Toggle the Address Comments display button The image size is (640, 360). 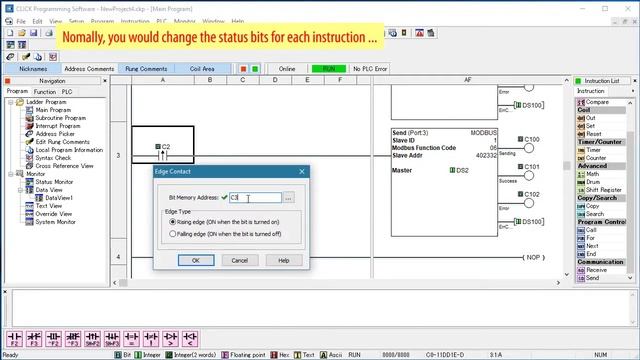[89, 69]
